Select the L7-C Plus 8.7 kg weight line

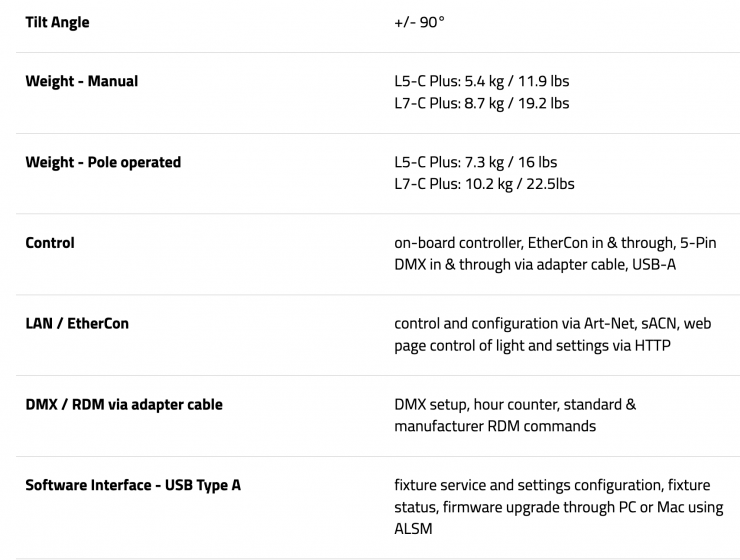481,103
